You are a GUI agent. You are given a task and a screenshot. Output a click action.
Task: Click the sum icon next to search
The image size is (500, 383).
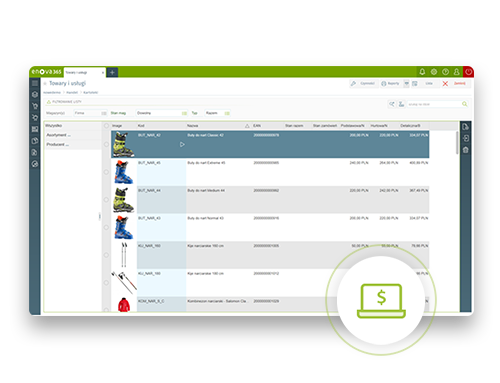tap(401, 104)
